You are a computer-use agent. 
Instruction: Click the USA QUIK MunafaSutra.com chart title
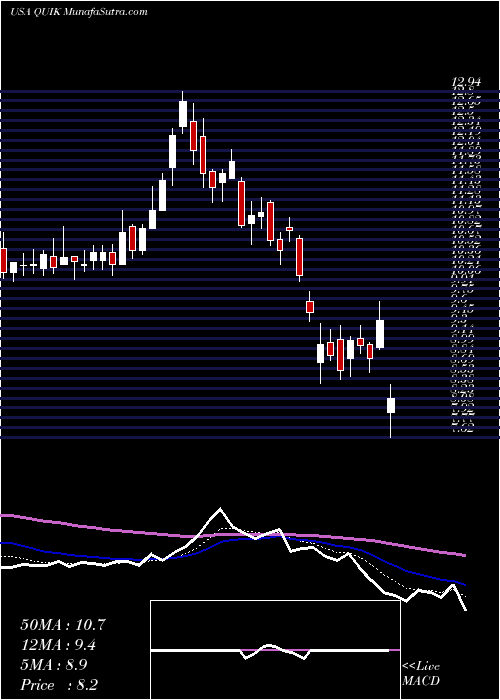79,12
